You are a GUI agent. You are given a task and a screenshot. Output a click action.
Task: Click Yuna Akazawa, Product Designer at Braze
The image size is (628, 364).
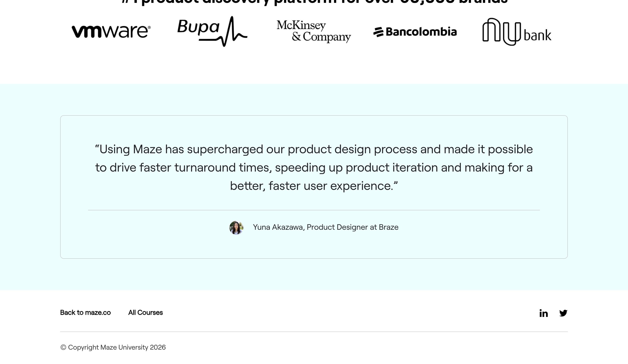tap(326, 227)
